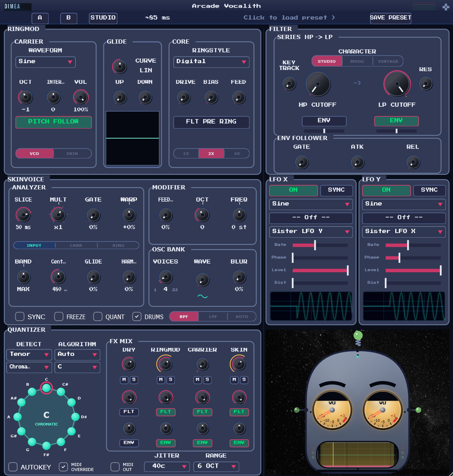
Task: Enable the FREEZE checkbox
Action: point(59,316)
